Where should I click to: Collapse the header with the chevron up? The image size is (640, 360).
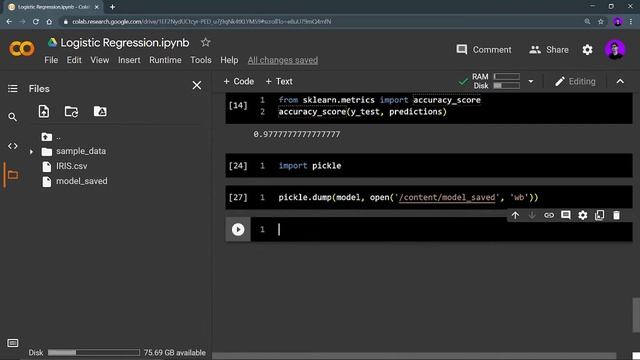pyautogui.click(x=620, y=81)
